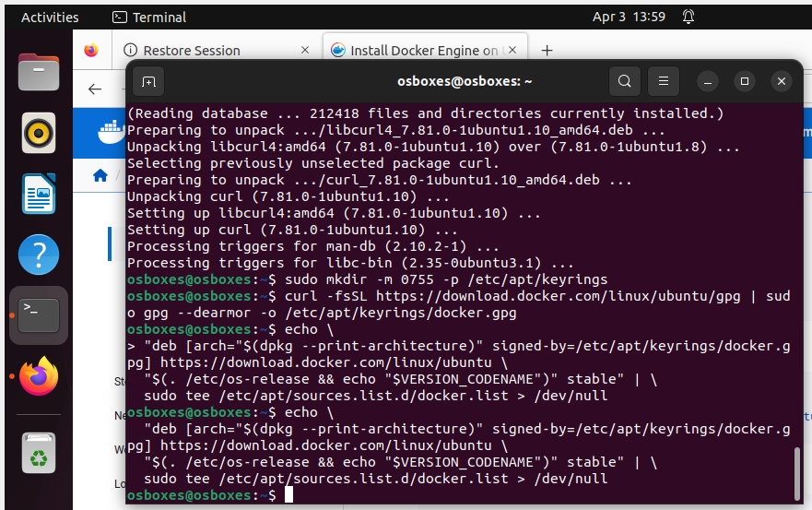Open the Terminal app menu in top bar

[149, 18]
